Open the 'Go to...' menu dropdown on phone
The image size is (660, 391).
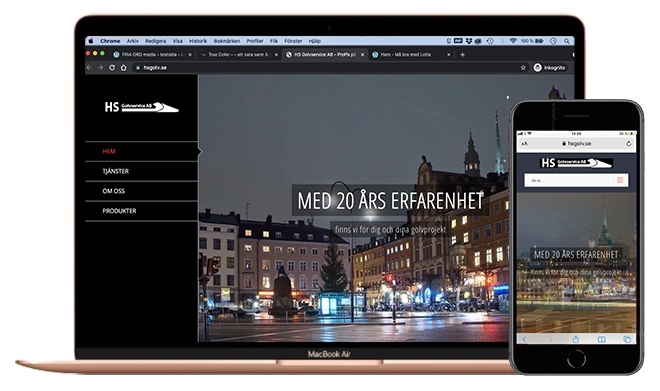pos(576,180)
